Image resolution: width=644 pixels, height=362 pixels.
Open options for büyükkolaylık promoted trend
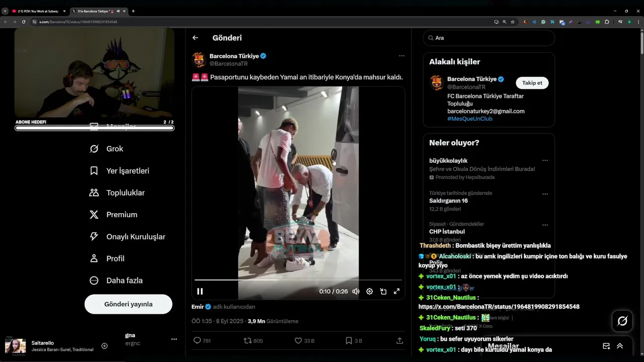545,160
